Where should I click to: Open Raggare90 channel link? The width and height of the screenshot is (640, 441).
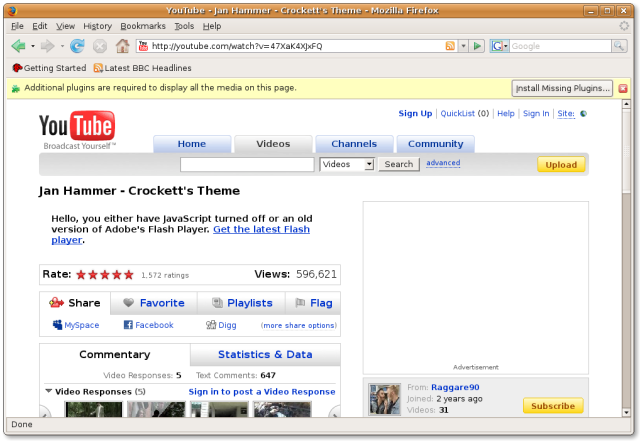tap(455, 387)
